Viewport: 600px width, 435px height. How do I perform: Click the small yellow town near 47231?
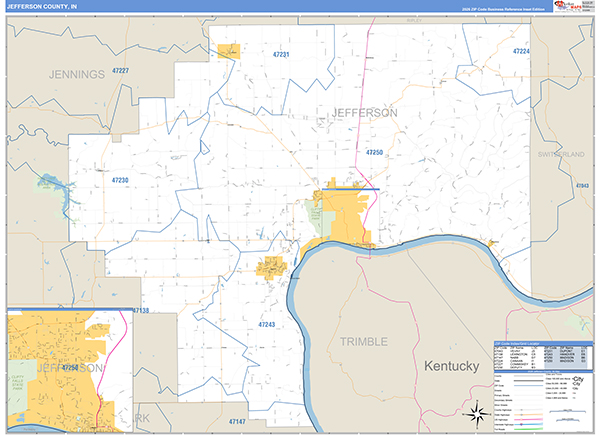tap(229, 50)
